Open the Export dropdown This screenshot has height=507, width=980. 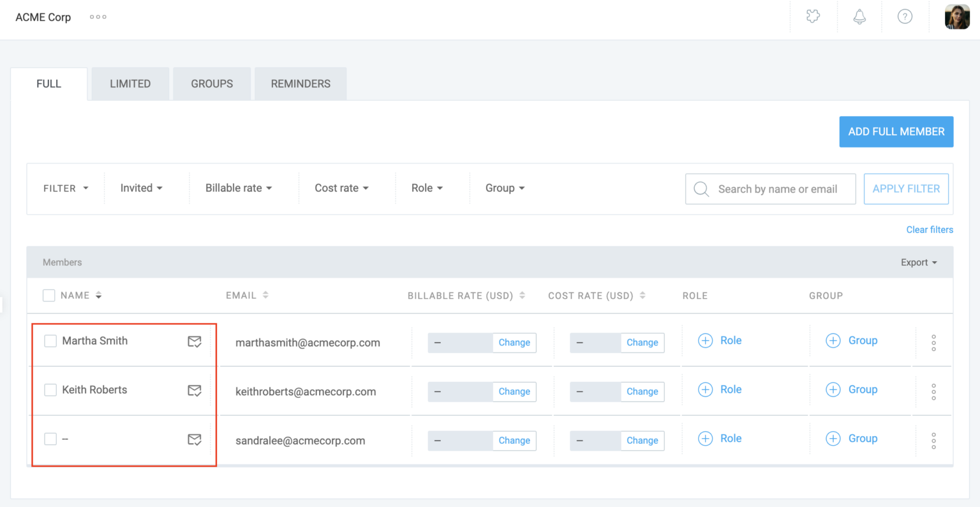pyautogui.click(x=919, y=262)
